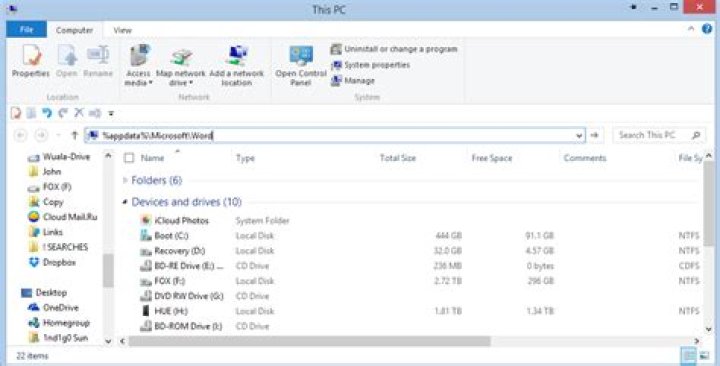Switch to the Computer tab

tap(74, 30)
